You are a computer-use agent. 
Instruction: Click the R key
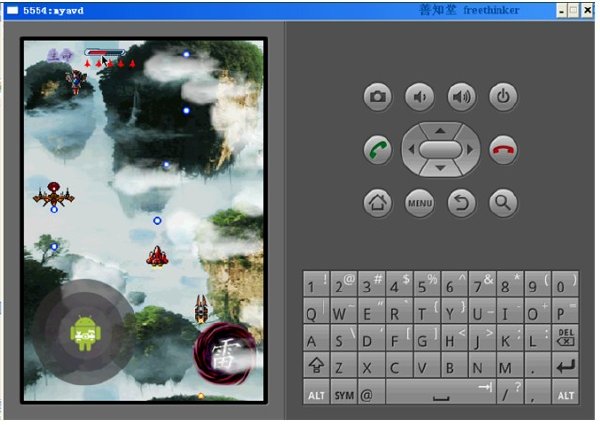tap(399, 311)
